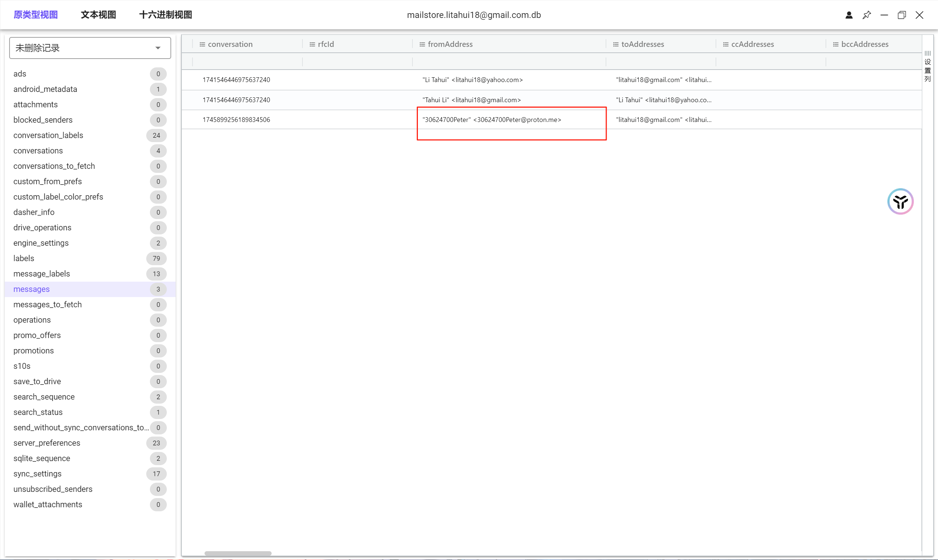Select the 原类型视图 tab
Viewport: 938px width, 560px height.
point(36,15)
